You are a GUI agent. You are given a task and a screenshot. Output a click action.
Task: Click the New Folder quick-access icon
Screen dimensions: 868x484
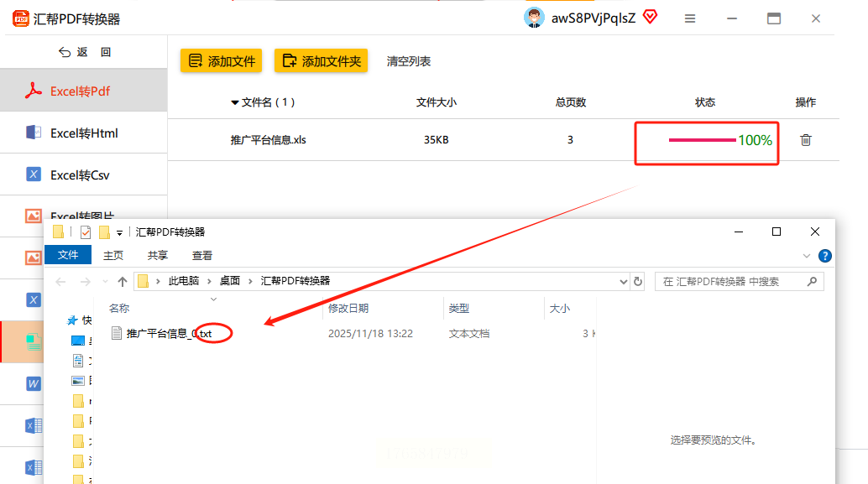[x=104, y=232]
